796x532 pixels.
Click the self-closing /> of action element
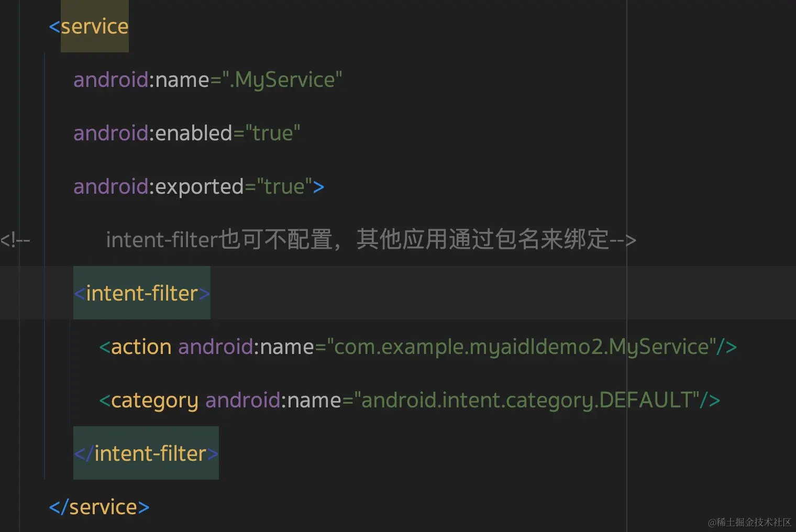pyautogui.click(x=727, y=347)
